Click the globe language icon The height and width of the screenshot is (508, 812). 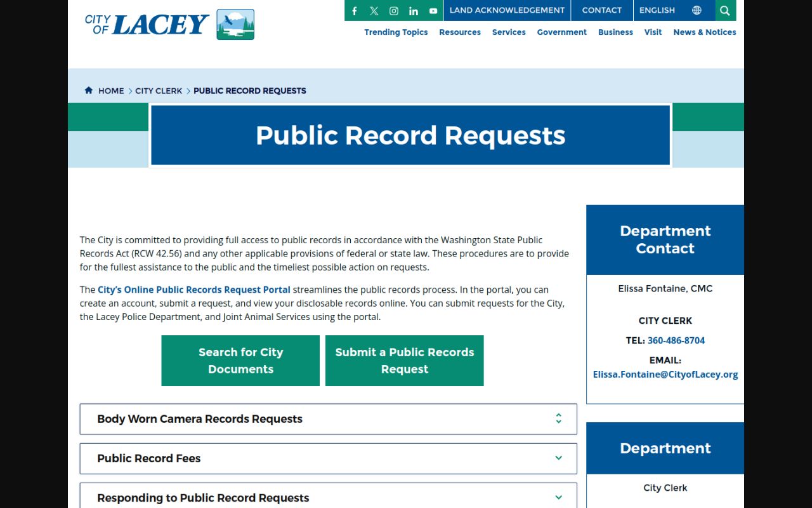(697, 10)
